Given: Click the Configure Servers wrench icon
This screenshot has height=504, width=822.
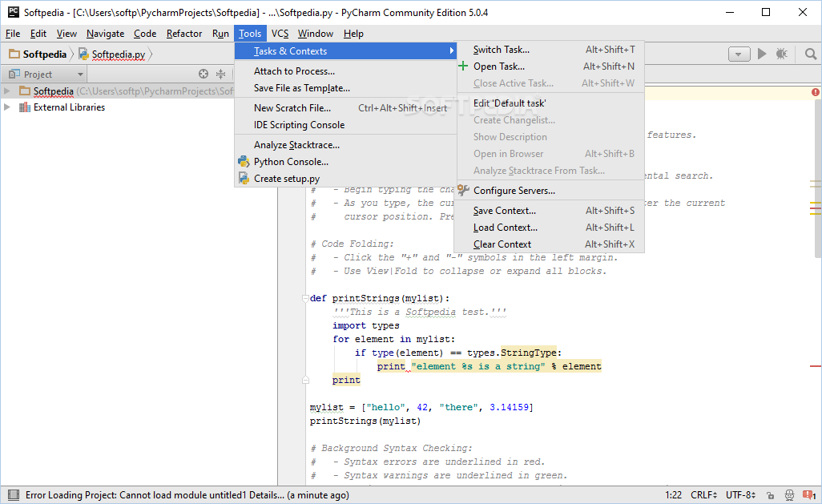Looking at the screenshot, I should tap(463, 191).
